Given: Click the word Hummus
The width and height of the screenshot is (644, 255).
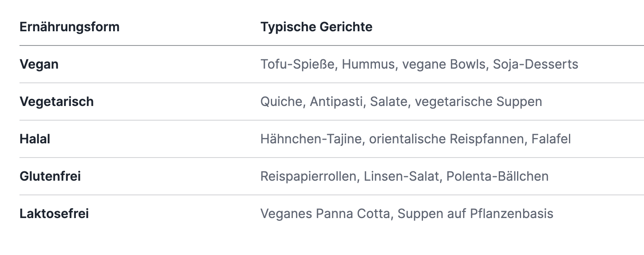Looking at the screenshot, I should [x=368, y=64].
